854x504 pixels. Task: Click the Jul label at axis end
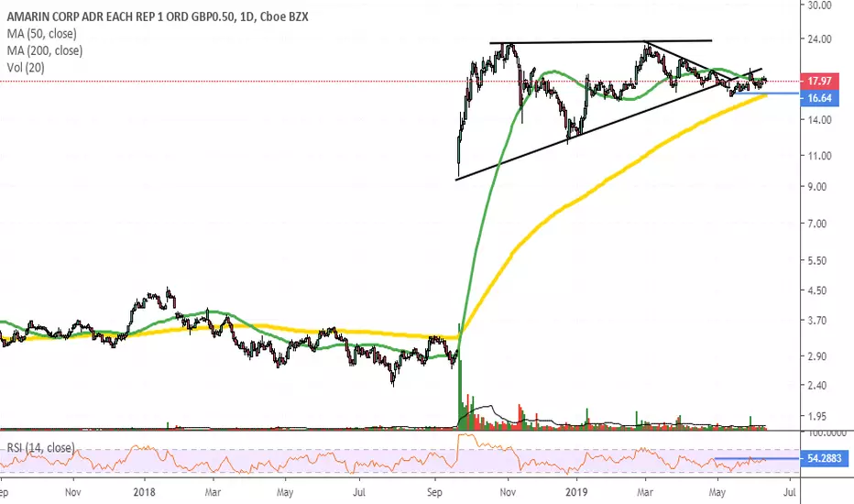point(790,492)
